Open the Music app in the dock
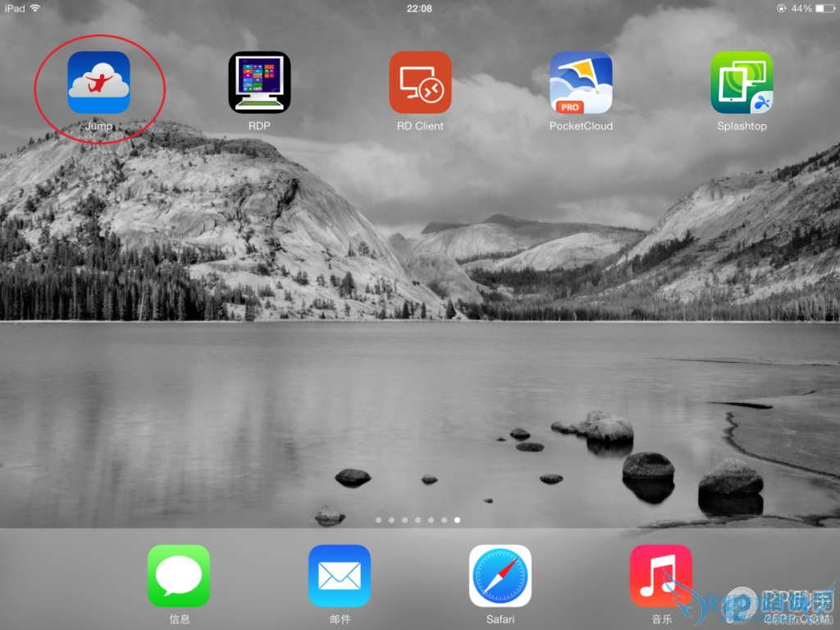Screen dimensions: 840x630 pyautogui.click(x=661, y=575)
